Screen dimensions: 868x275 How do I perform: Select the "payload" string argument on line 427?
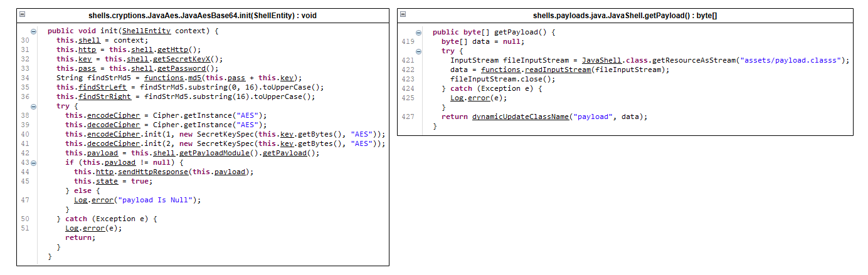coord(593,117)
